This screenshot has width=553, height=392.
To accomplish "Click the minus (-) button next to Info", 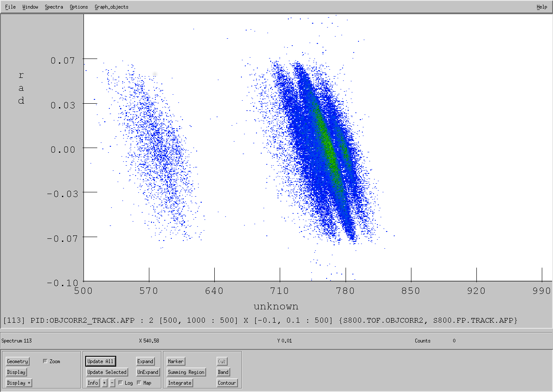I will coord(112,383).
